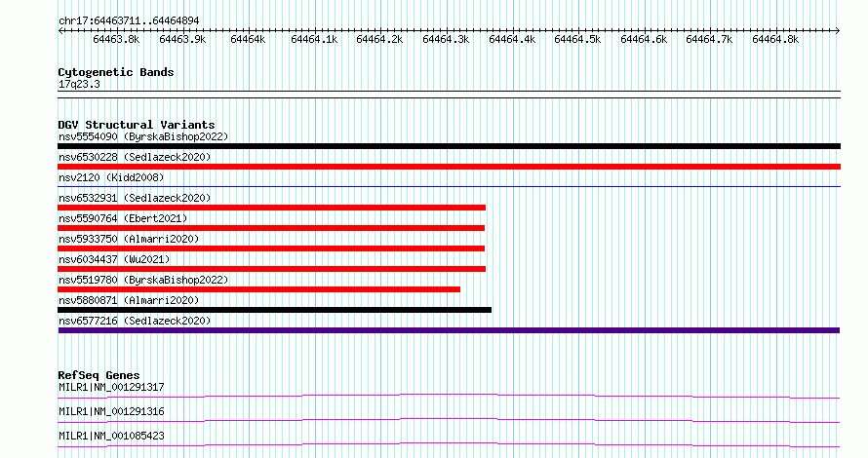Click the 64464.7k ruler tick label
The width and height of the screenshot is (868, 458).
click(710, 40)
